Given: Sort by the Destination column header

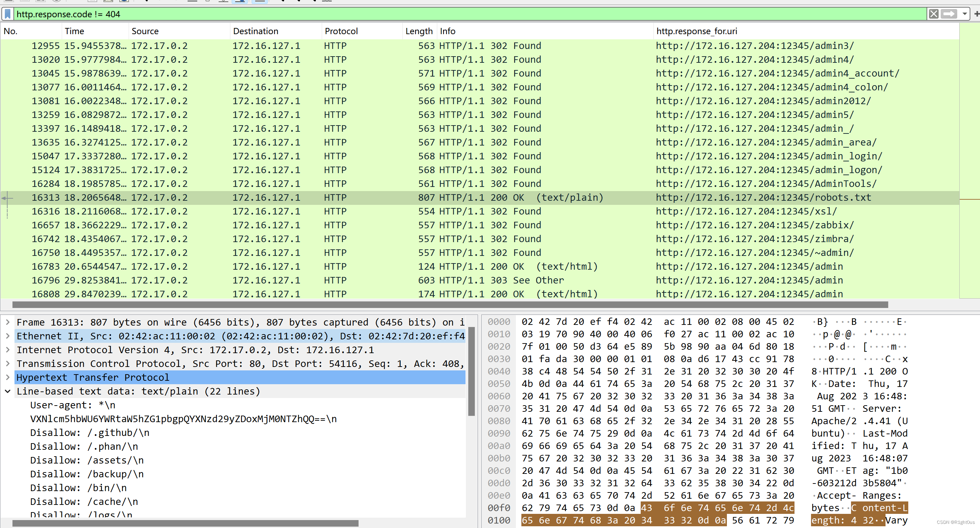Looking at the screenshot, I should pyautogui.click(x=276, y=31).
